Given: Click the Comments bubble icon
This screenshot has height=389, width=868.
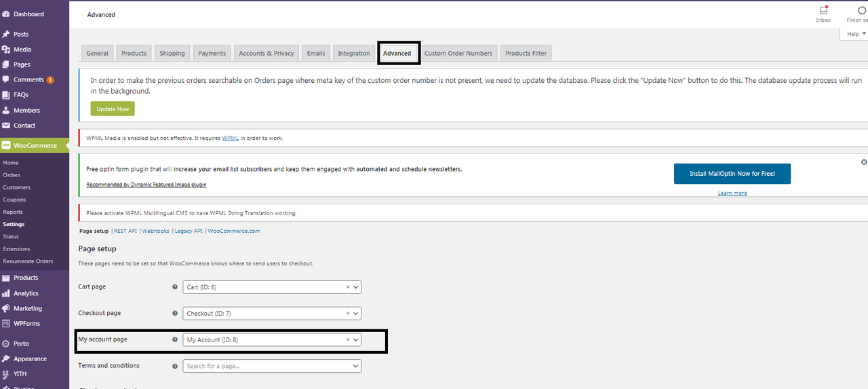Looking at the screenshot, I should (6, 80).
